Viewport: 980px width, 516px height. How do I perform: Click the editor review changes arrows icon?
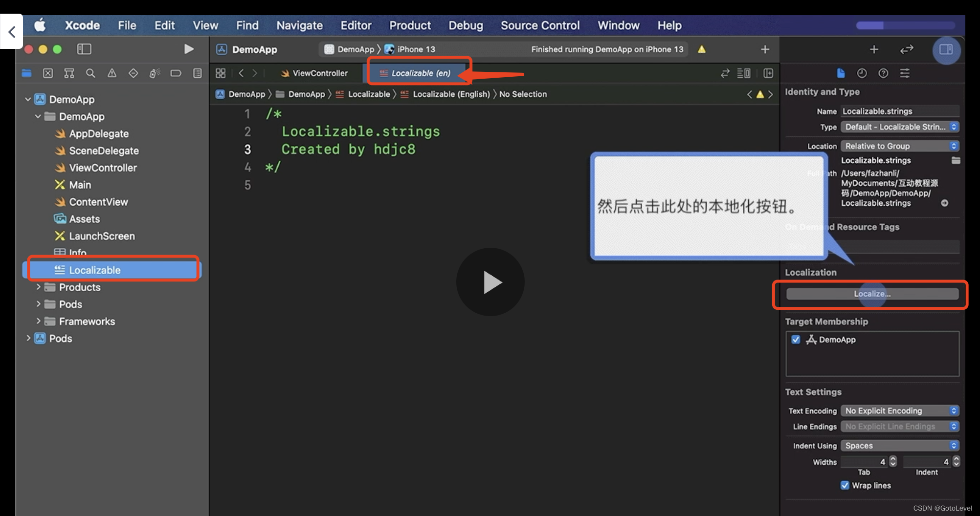point(725,73)
